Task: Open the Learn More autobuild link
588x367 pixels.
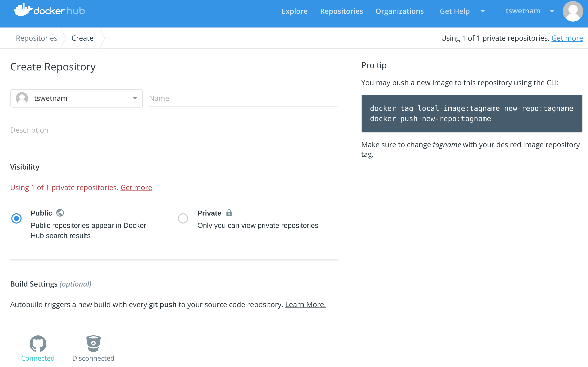Action: tap(305, 304)
